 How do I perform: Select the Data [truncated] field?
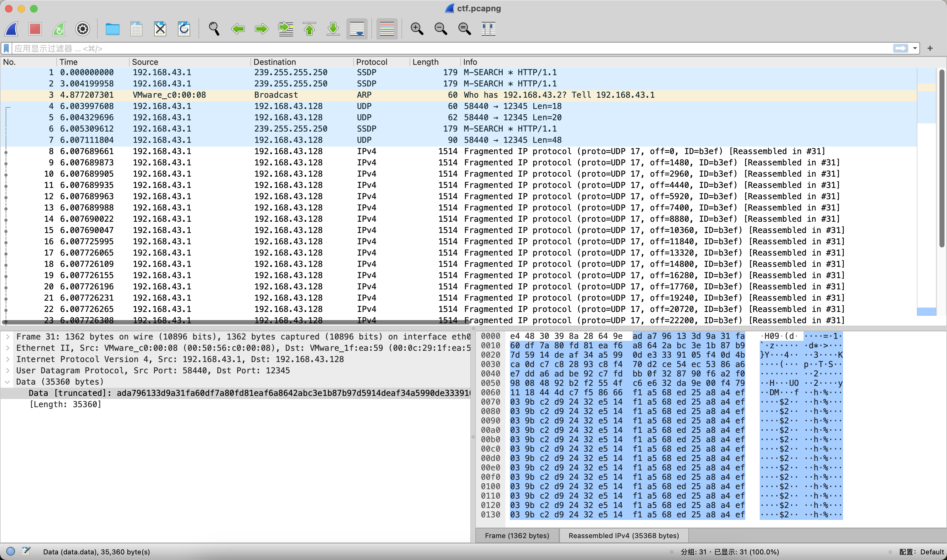pyautogui.click(x=236, y=393)
